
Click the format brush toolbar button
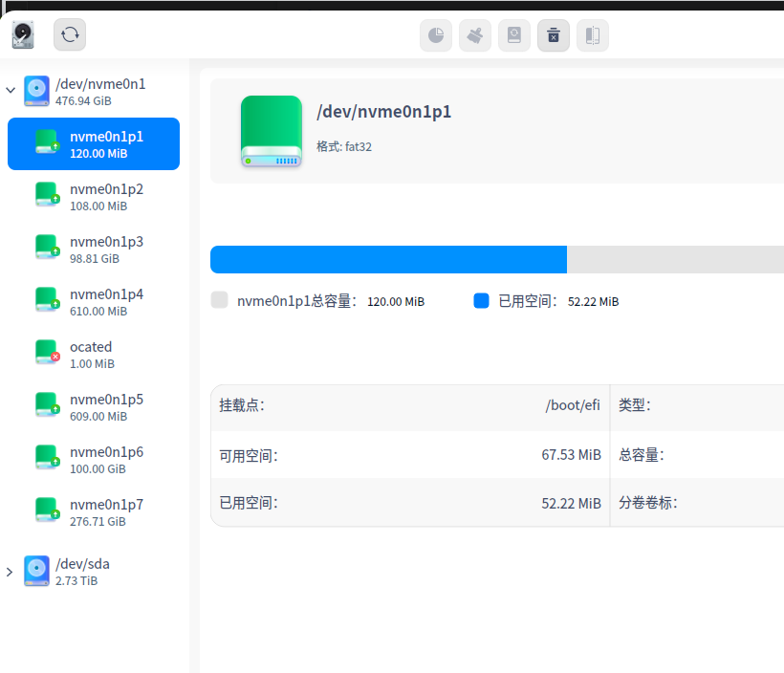click(x=474, y=35)
